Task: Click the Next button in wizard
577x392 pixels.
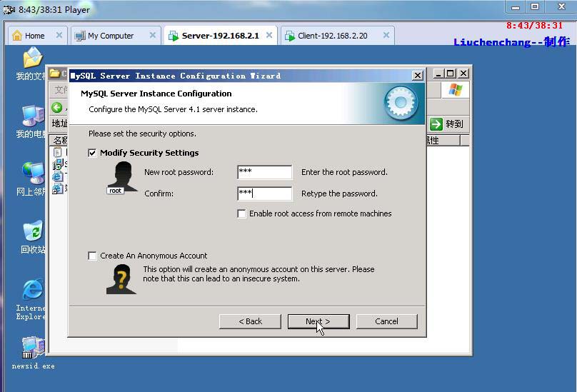Action: [x=318, y=321]
